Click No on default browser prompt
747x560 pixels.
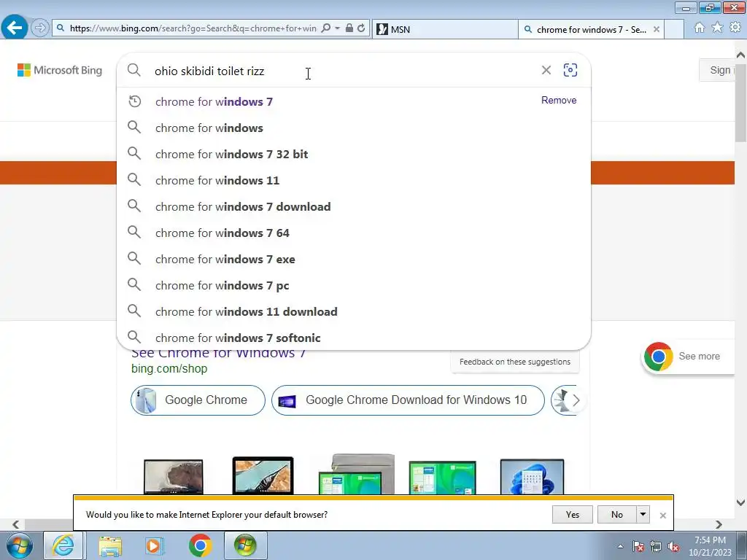point(616,514)
